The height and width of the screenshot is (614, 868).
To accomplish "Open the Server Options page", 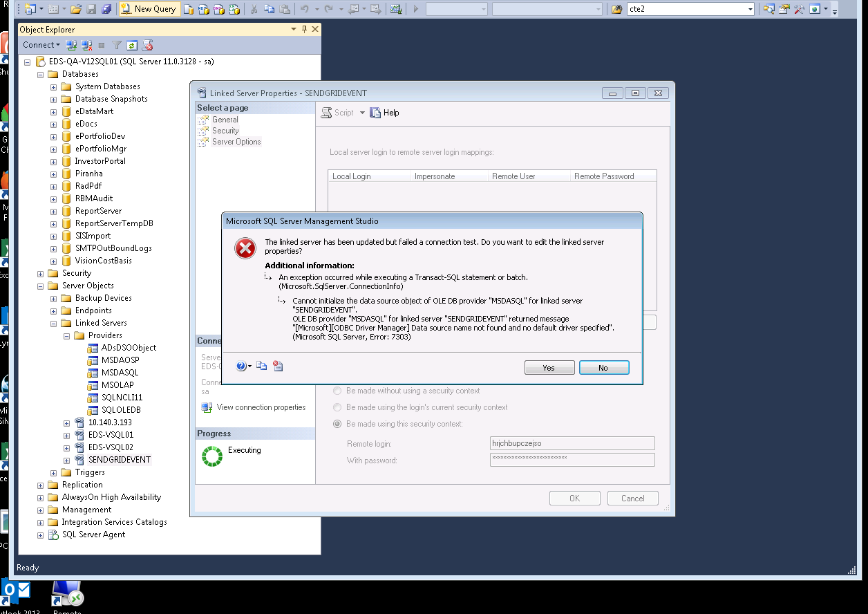I will coord(236,142).
